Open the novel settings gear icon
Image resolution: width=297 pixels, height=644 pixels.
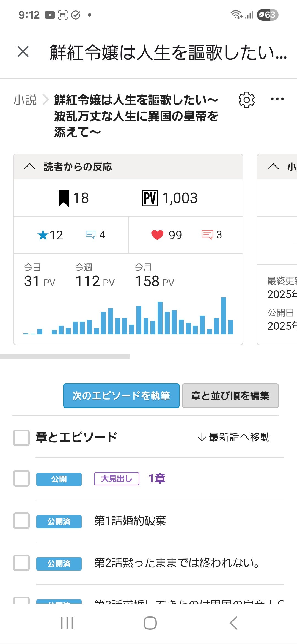[x=246, y=100]
